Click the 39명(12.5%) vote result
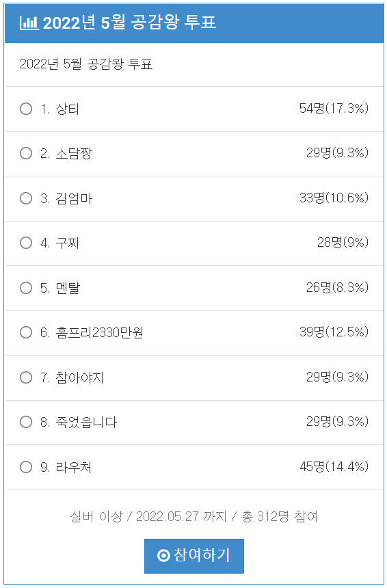387x588 pixels. [x=334, y=332]
